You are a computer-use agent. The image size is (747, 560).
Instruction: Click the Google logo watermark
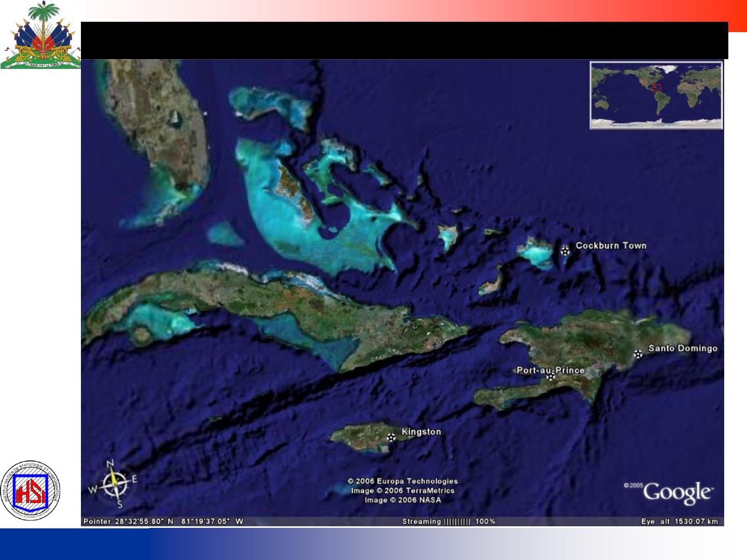677,492
